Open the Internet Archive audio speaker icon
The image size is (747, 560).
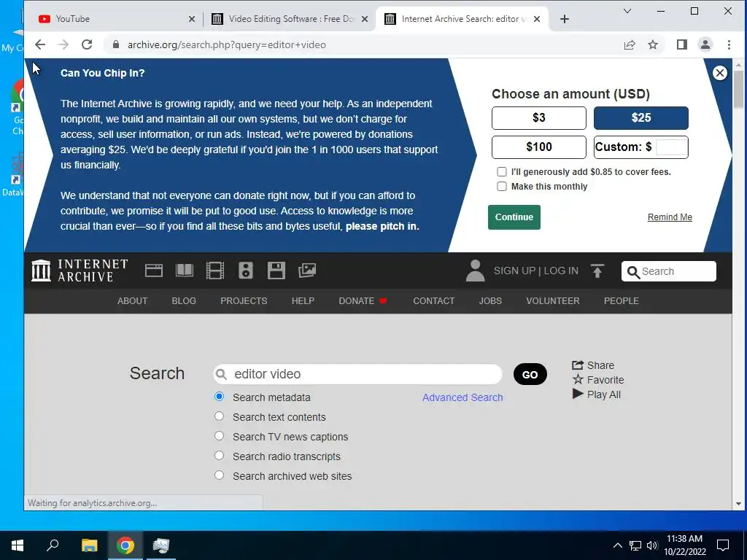click(x=245, y=271)
